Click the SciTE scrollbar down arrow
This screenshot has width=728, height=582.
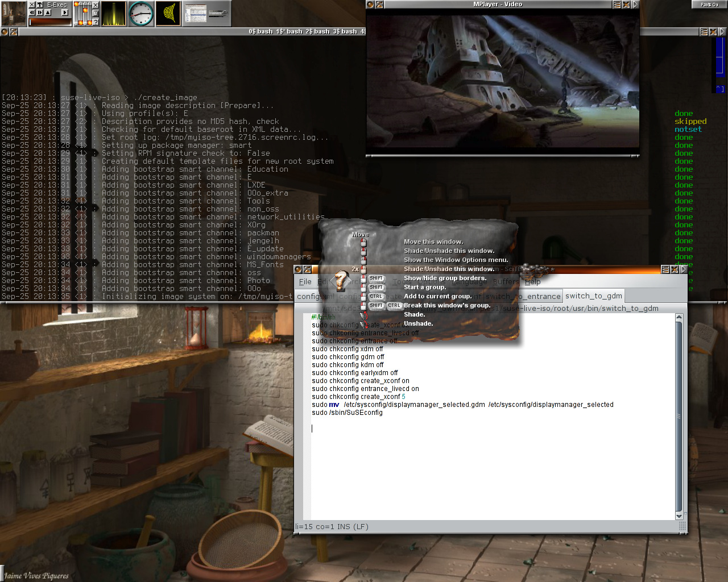679,516
